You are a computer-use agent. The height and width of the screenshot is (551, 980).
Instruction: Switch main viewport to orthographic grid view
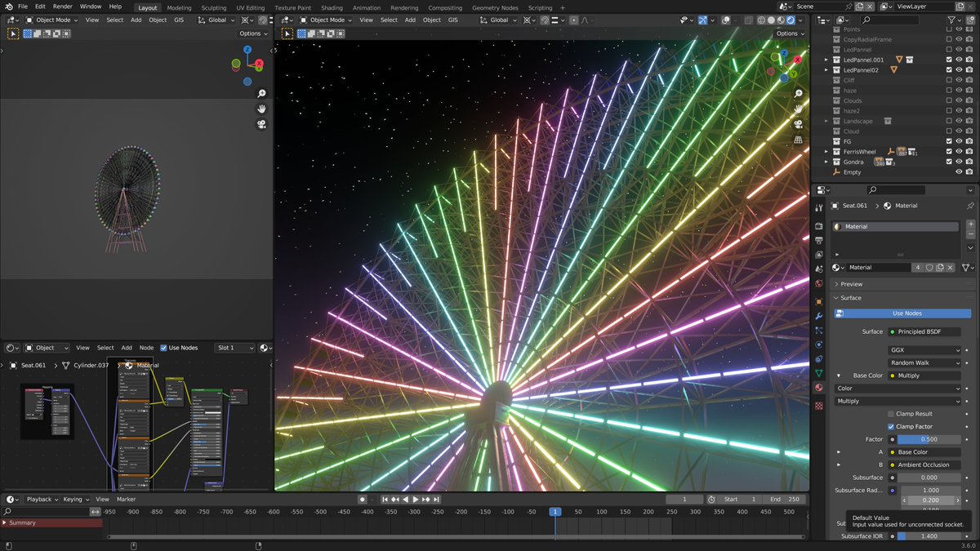798,140
